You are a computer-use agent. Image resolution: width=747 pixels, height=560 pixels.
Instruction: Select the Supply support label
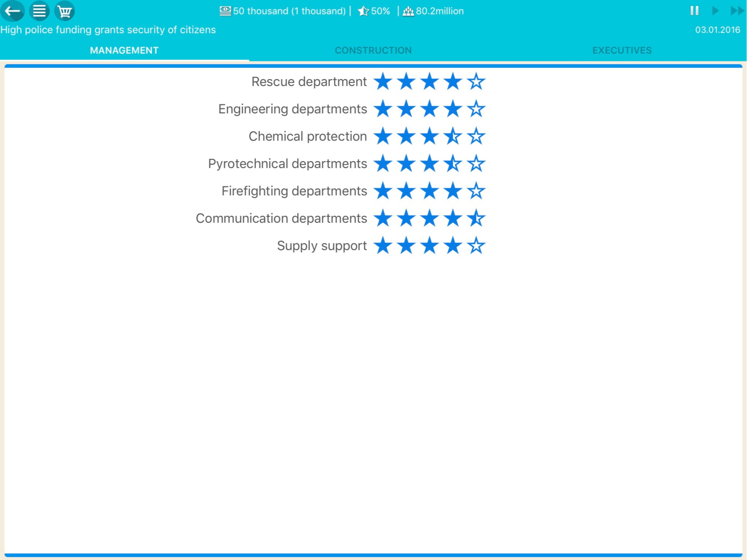click(x=322, y=246)
